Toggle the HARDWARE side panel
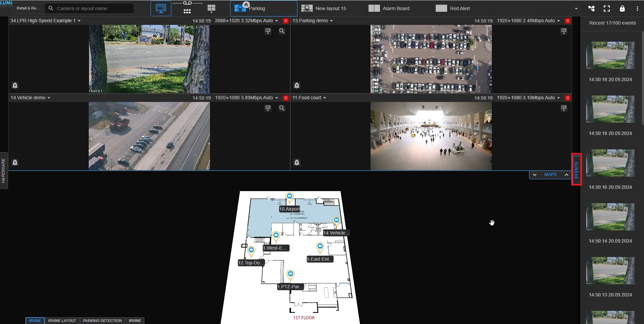 (x=4, y=171)
